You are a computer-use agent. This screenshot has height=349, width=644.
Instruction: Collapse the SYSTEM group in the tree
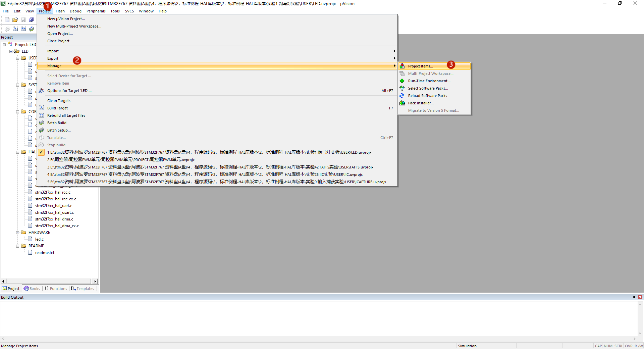[x=18, y=85]
